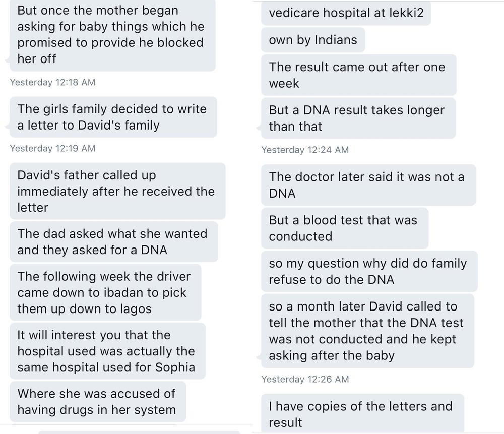
Task: Click the 'doctor later said it was not a DNA' bubble
Action: 368,185
